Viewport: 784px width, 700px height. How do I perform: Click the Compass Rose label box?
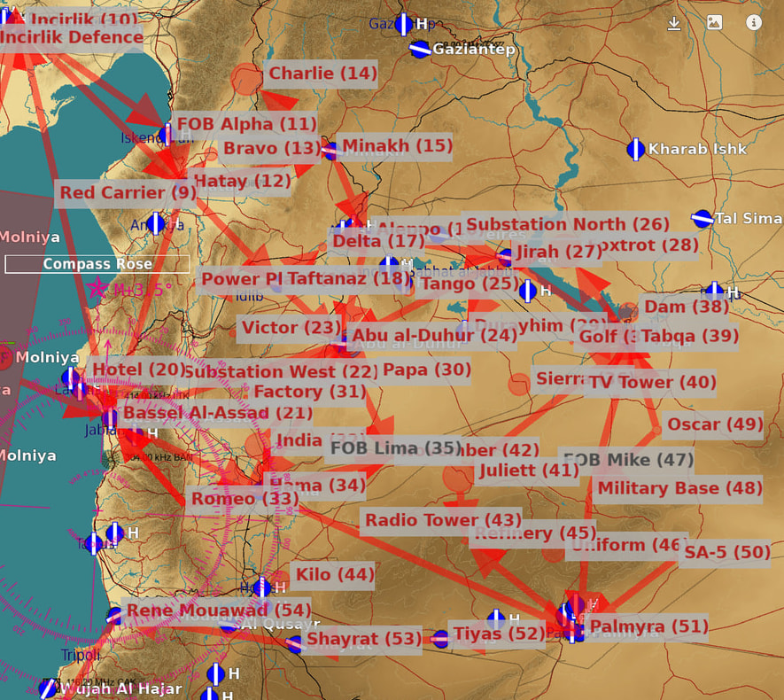click(97, 264)
